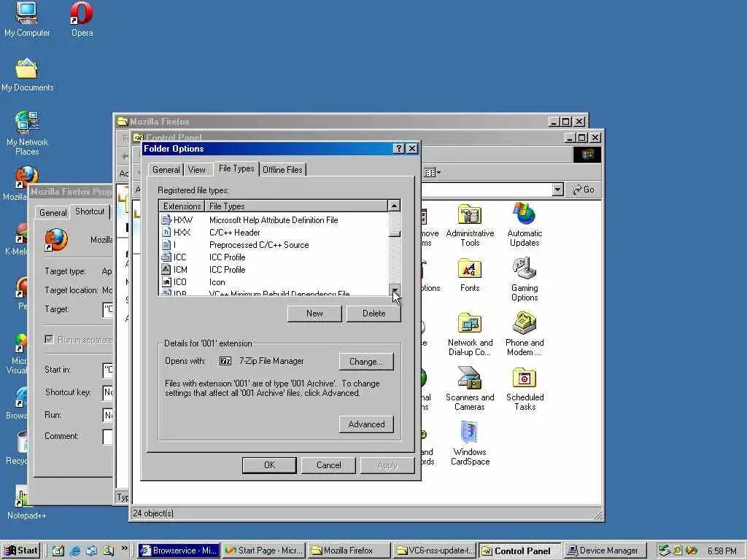
Task: Click the 7-Zip File Manager icon
Action: tap(225, 361)
